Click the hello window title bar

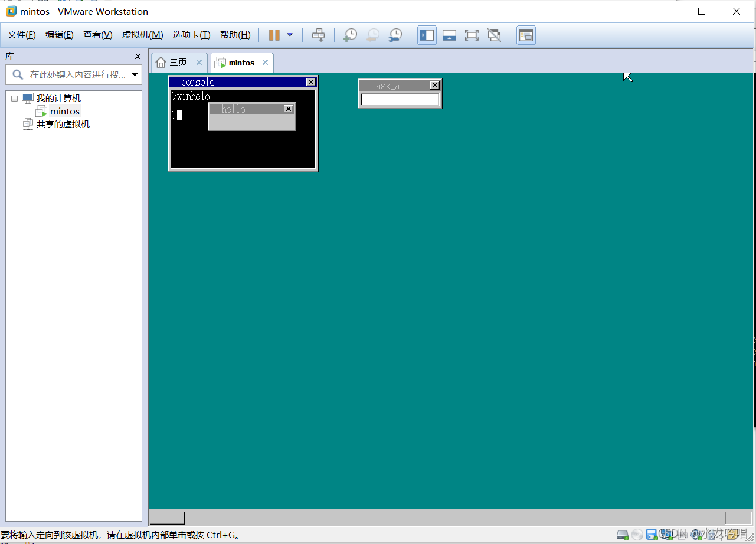[251, 109]
